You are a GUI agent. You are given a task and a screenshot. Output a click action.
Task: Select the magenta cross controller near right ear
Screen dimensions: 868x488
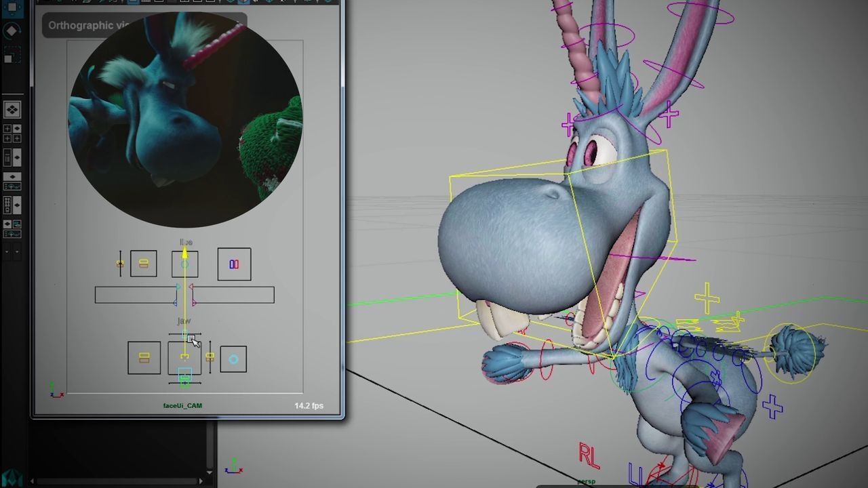(x=668, y=115)
